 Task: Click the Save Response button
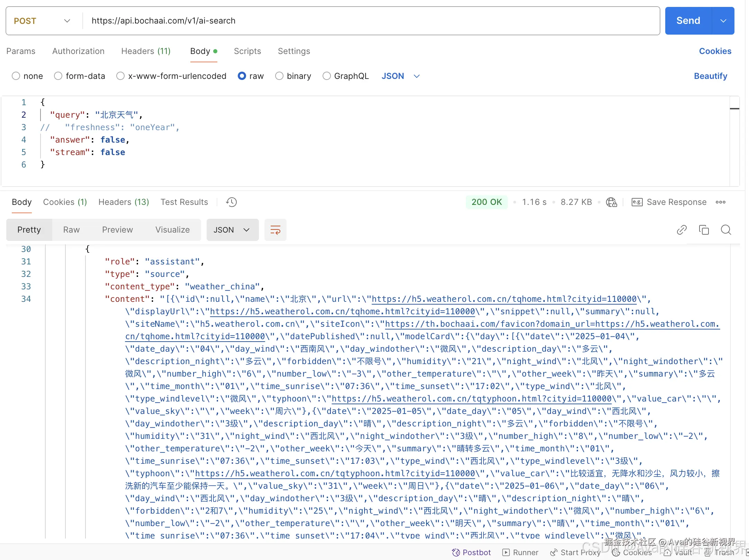click(669, 202)
